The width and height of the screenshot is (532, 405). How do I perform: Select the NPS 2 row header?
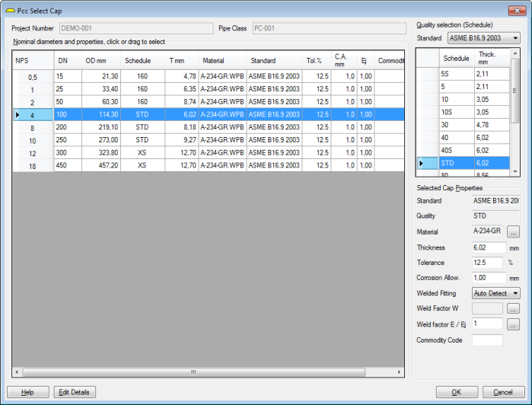click(x=33, y=102)
